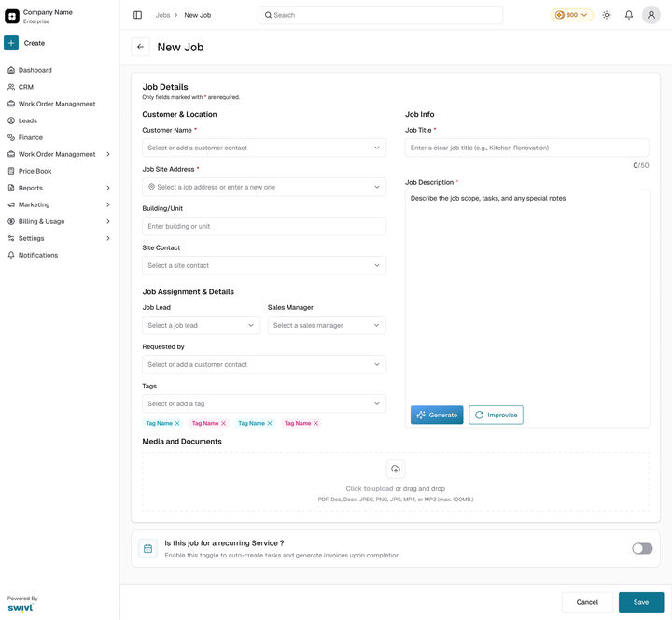
Task: Open the notifications bell in header
Action: (629, 15)
